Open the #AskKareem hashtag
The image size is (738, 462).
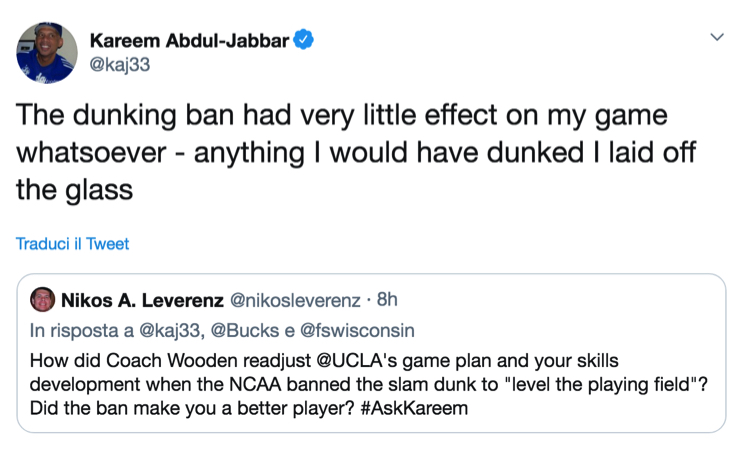point(417,409)
